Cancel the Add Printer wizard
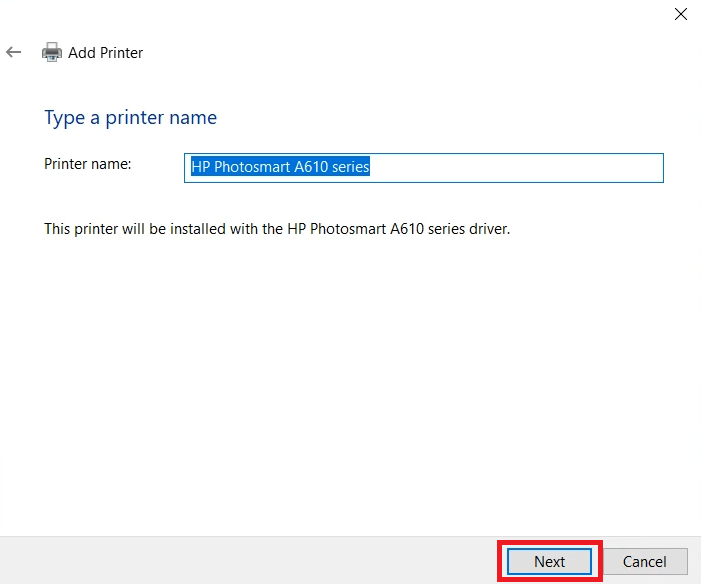The height and width of the screenshot is (584, 701). (645, 561)
